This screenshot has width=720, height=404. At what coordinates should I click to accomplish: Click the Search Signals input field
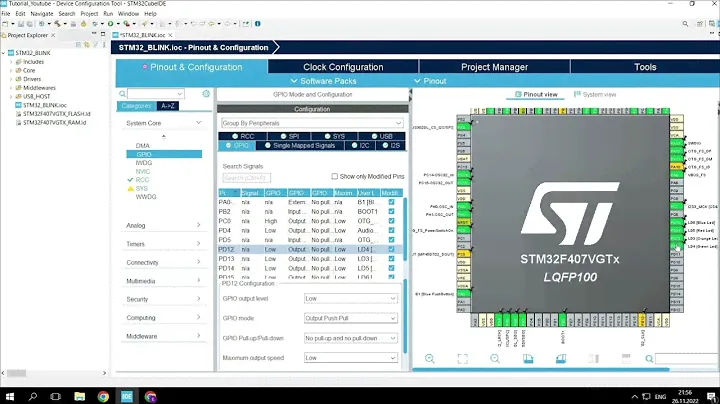tap(246, 178)
